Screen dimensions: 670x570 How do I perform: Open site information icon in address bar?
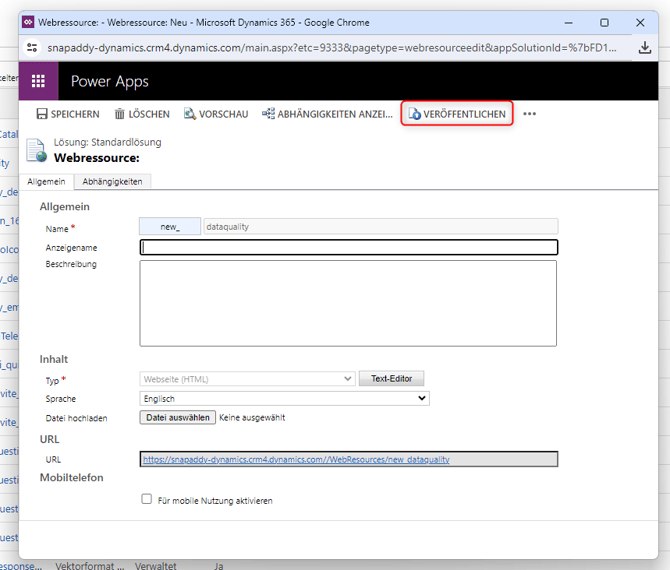[x=32, y=47]
